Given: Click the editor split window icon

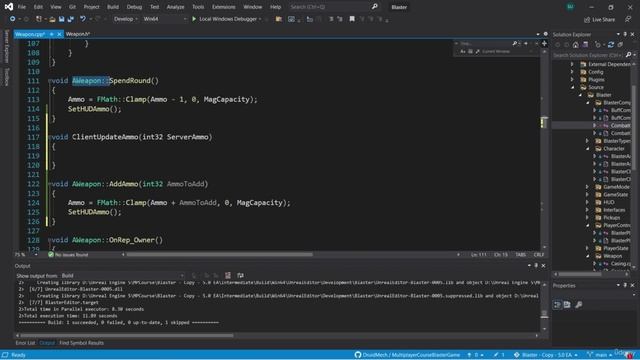Looking at the screenshot, I should (544, 43).
